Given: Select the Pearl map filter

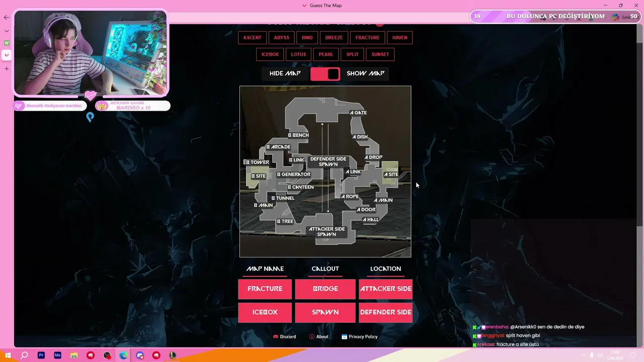Looking at the screenshot, I should pyautogui.click(x=326, y=54).
